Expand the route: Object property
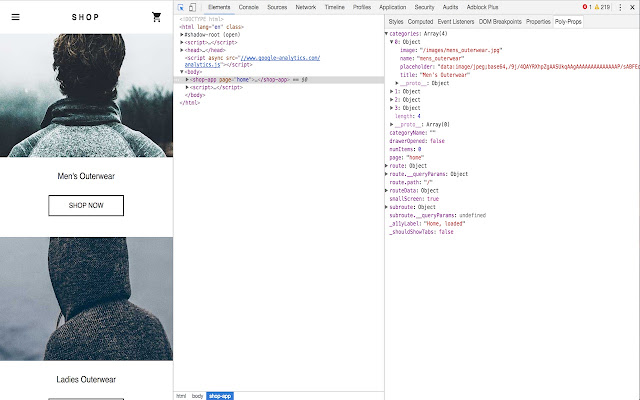The width and height of the screenshot is (640, 400). coord(387,166)
